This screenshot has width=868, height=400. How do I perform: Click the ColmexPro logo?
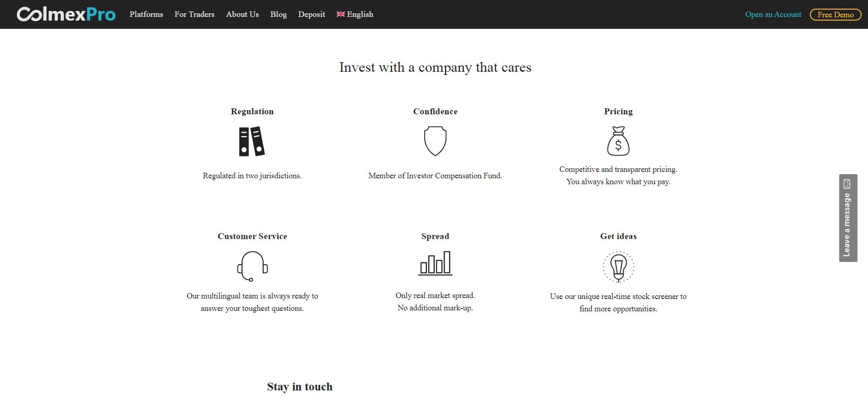(66, 14)
